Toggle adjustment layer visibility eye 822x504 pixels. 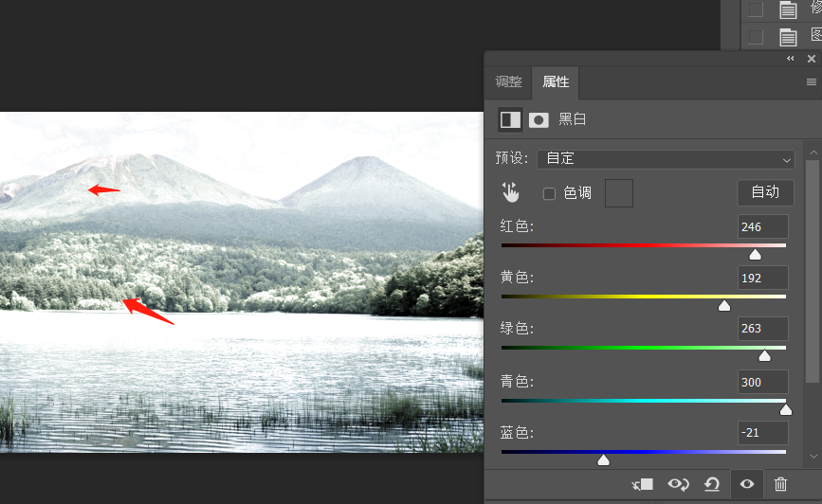747,483
